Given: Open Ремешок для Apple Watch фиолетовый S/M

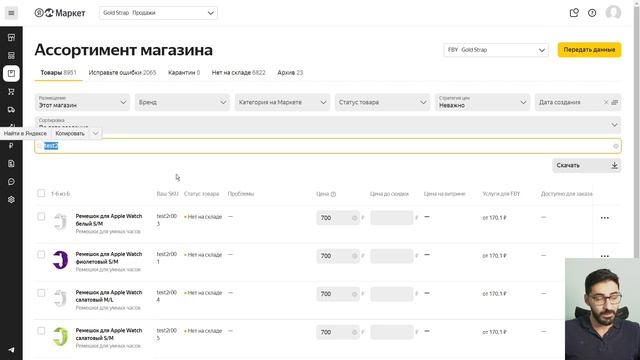Looking at the screenshot, I should pyautogui.click(x=109, y=258).
